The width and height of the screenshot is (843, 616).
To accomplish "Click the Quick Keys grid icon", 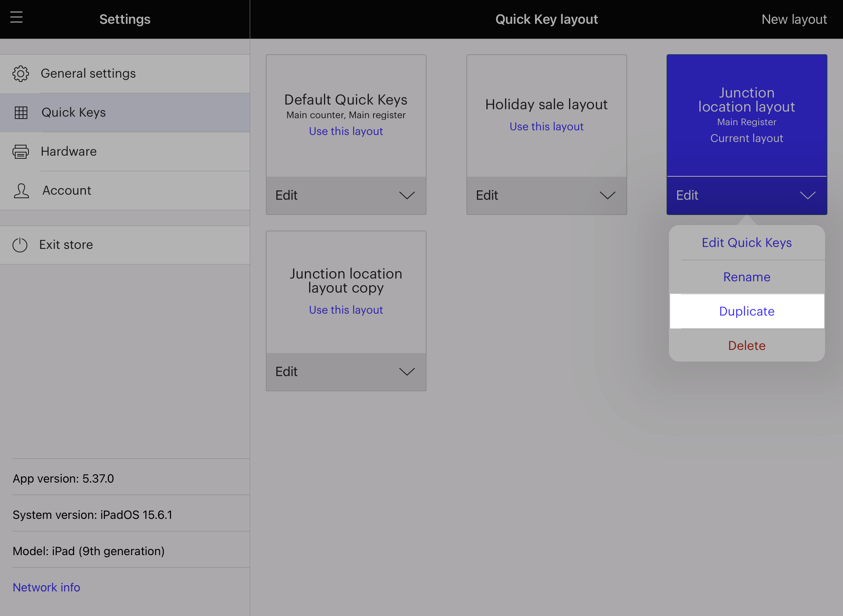I will pyautogui.click(x=21, y=113).
